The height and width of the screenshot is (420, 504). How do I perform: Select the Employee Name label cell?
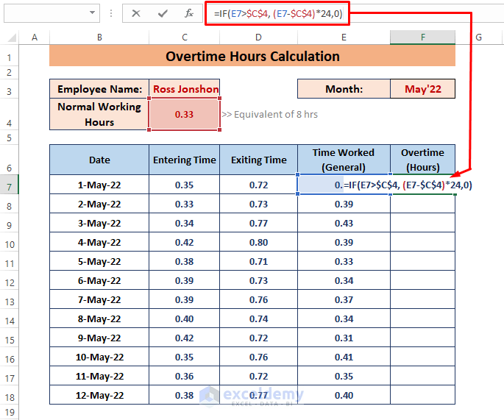99,89
